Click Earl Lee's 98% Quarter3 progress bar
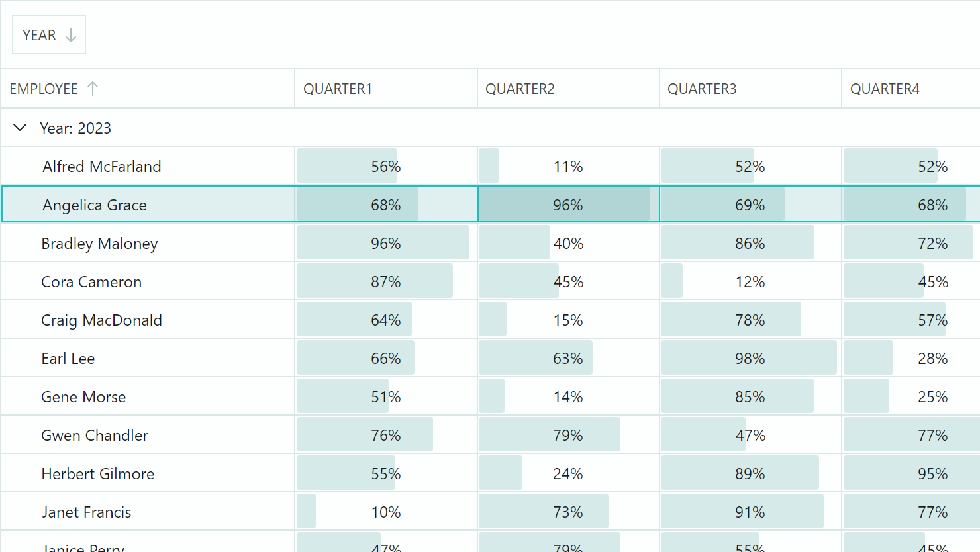The height and width of the screenshot is (552, 980). [750, 359]
